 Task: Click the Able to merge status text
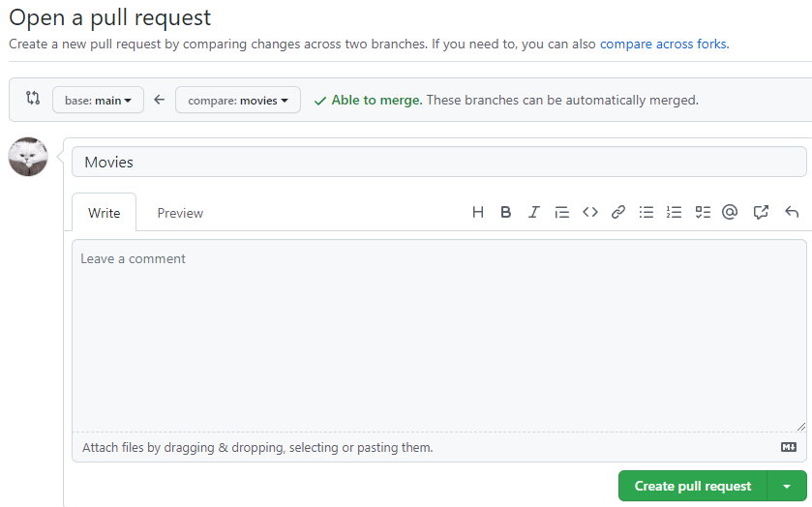click(x=377, y=100)
